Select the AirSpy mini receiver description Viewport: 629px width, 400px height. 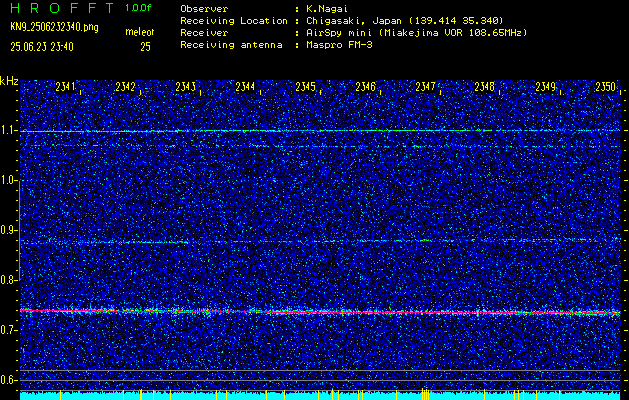click(416, 33)
